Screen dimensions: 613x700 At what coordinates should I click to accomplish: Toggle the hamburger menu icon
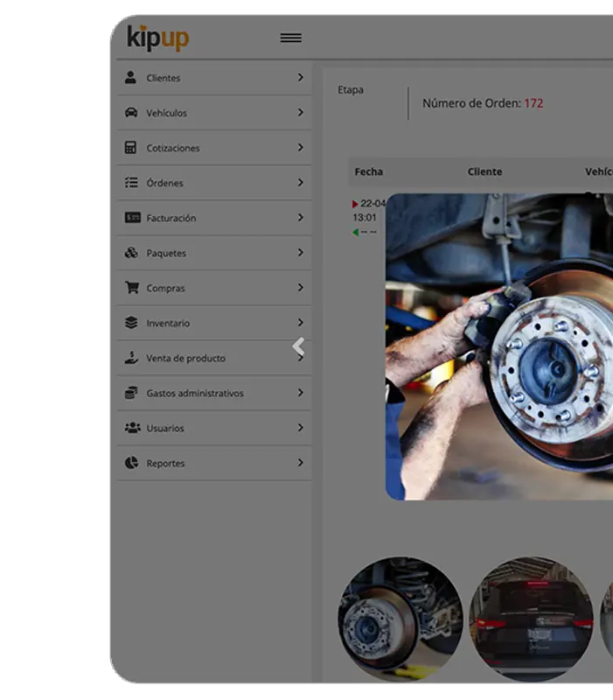291,38
